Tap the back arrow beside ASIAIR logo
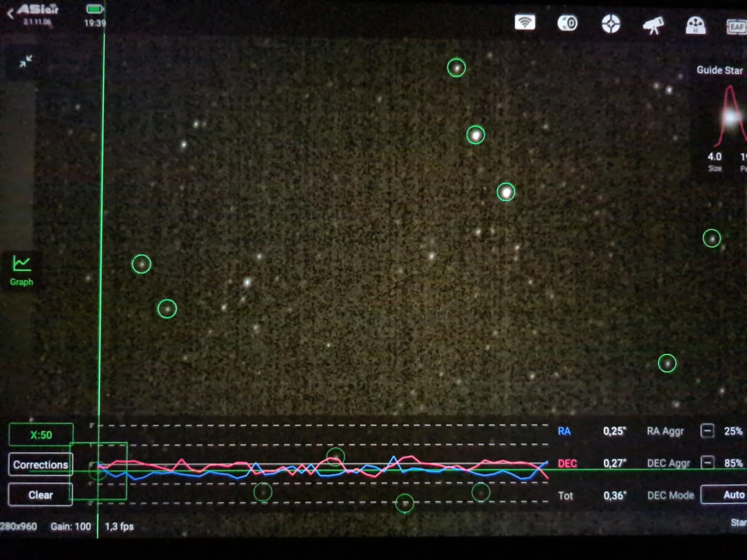This screenshot has height=560, width=747. [x=10, y=14]
